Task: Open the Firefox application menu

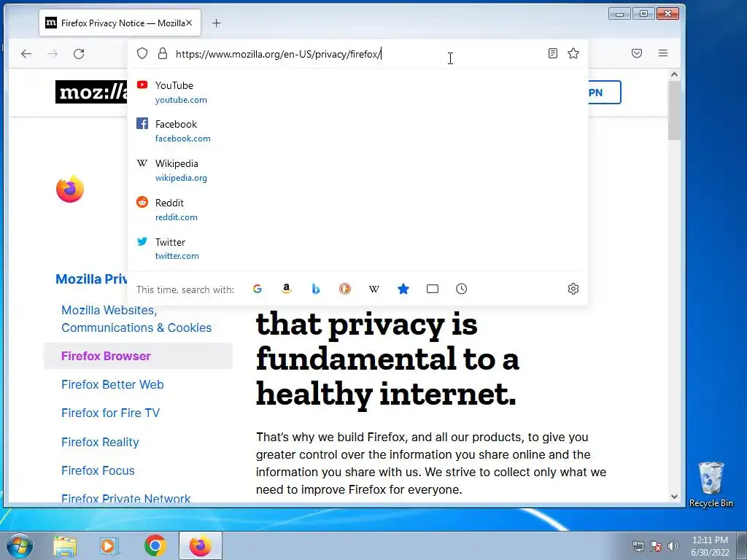Action: [x=662, y=53]
